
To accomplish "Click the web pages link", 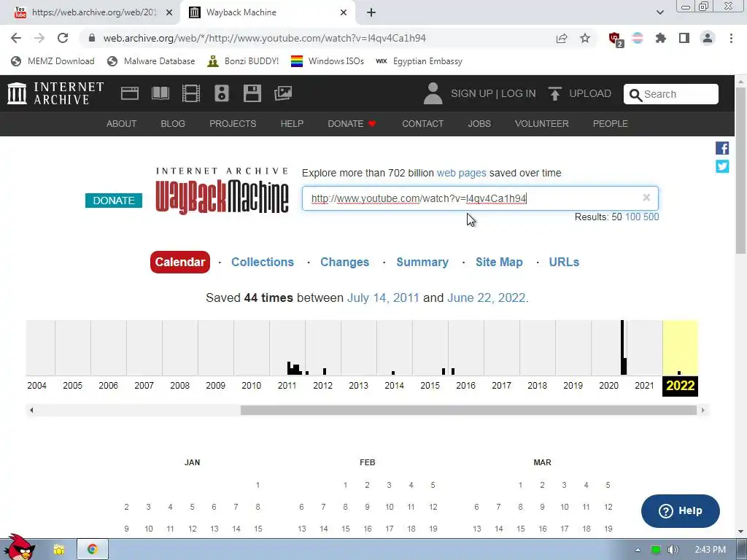I will point(462,173).
